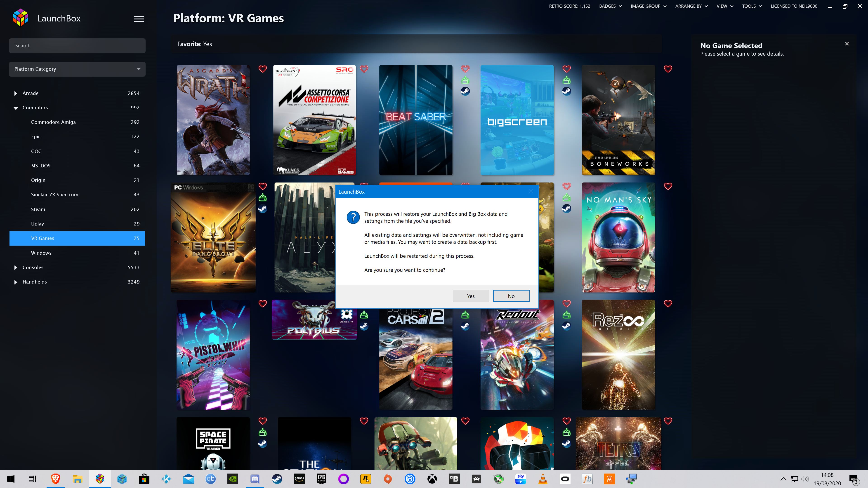The height and width of the screenshot is (488, 868).
Task: Toggle favorite heart for Elite Dangerous
Action: (262, 186)
